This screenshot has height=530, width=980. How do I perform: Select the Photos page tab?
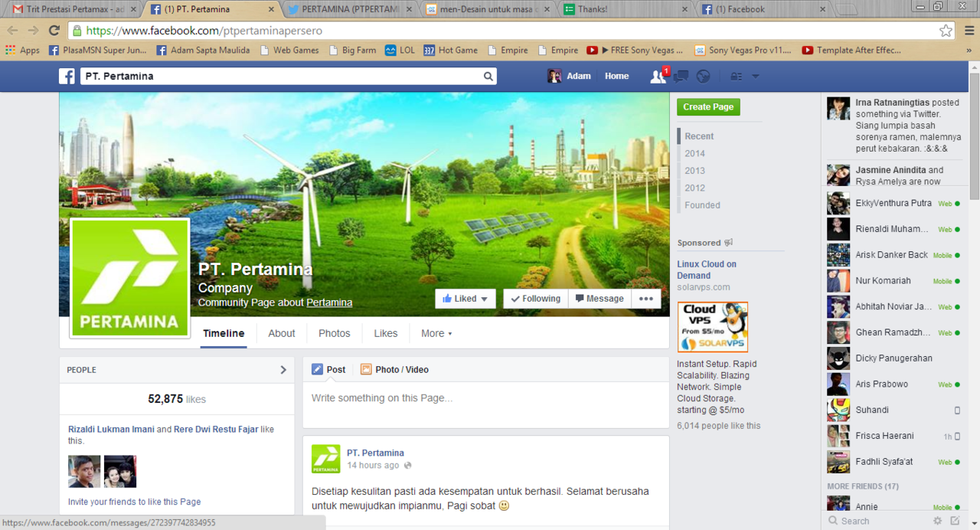(335, 333)
